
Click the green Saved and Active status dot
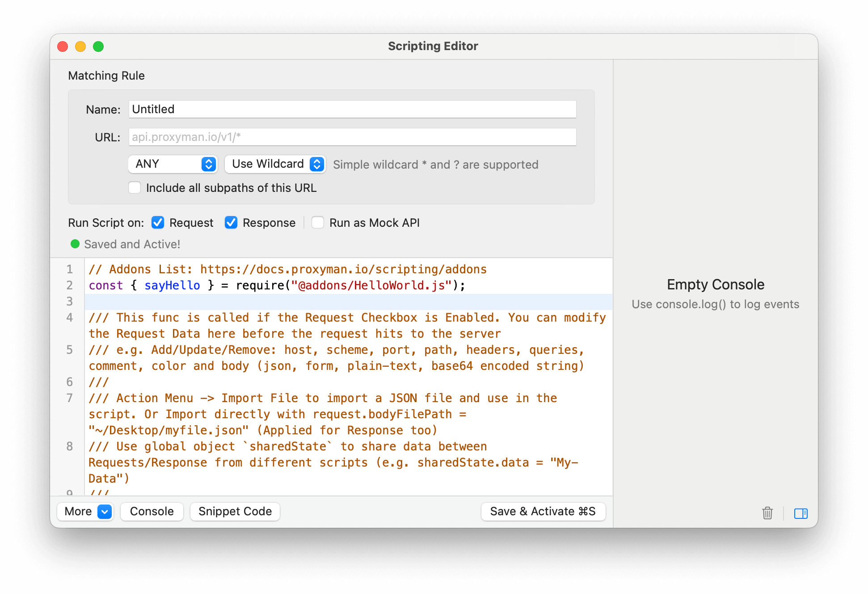coord(75,244)
